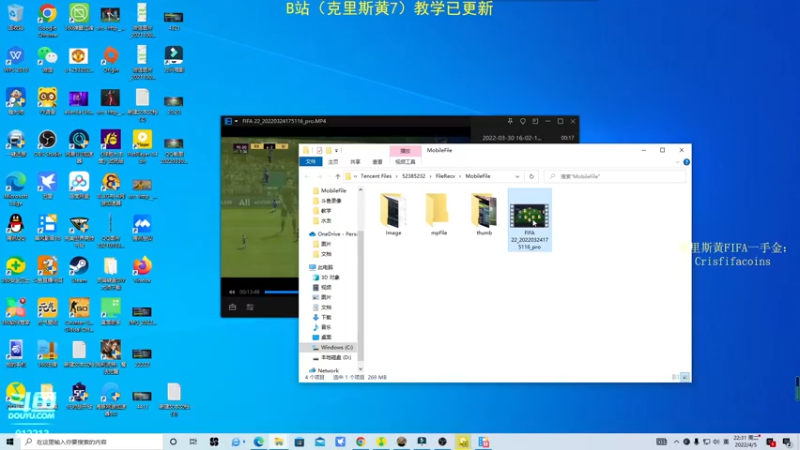Screen dimensions: 800x450
Task: Open the Manchester United crest image file
Action: point(79,59)
